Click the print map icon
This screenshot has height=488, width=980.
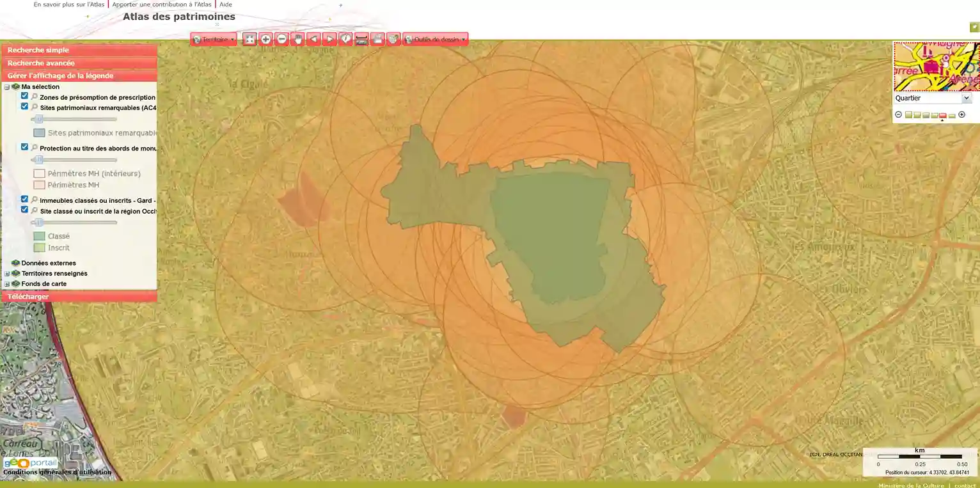pos(377,39)
